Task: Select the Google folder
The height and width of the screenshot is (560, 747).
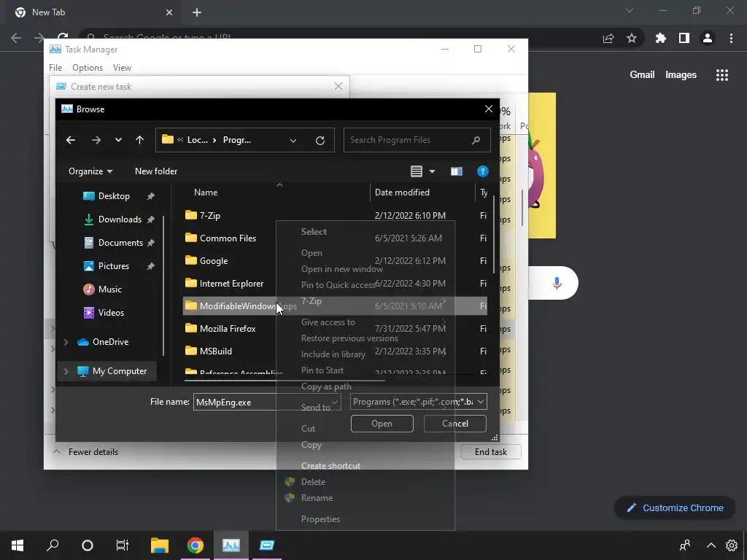Action: [214, 261]
